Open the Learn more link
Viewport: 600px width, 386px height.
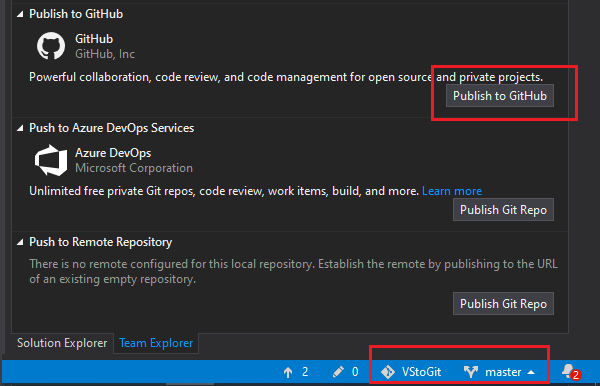tap(452, 191)
